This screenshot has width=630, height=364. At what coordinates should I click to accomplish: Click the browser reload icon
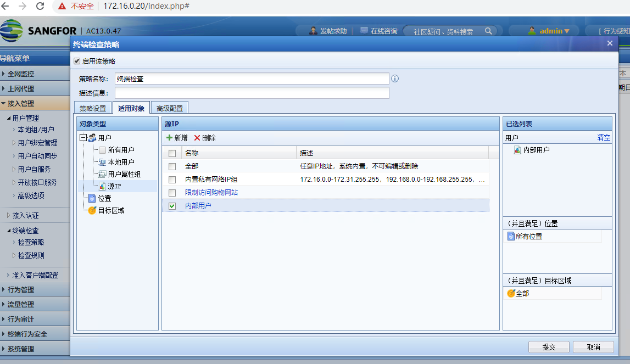coord(40,6)
